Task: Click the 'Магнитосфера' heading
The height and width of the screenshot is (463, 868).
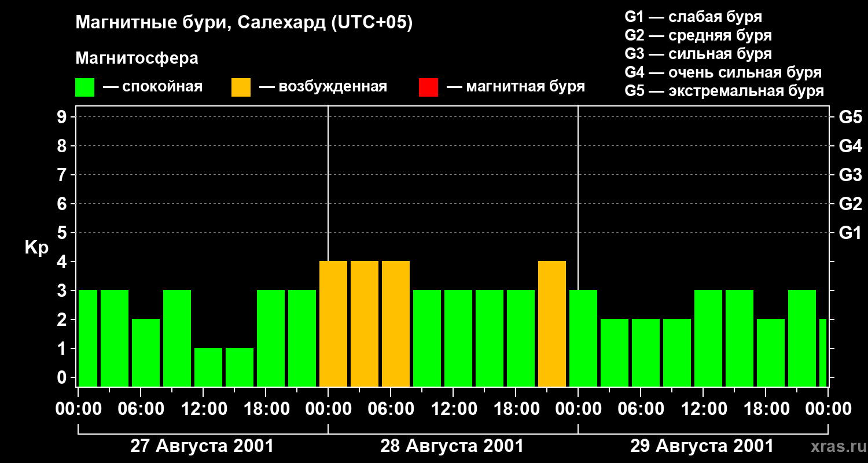Action: pos(137,58)
